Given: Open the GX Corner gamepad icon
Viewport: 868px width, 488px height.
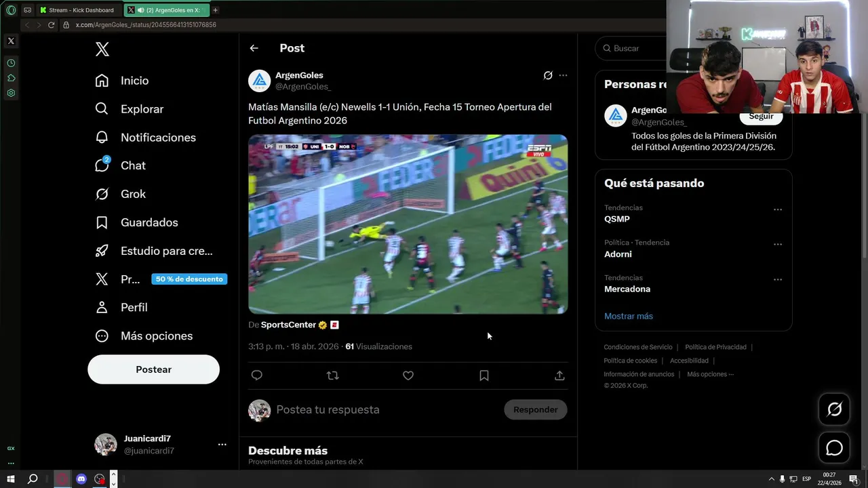Looking at the screenshot, I should pos(28,10).
